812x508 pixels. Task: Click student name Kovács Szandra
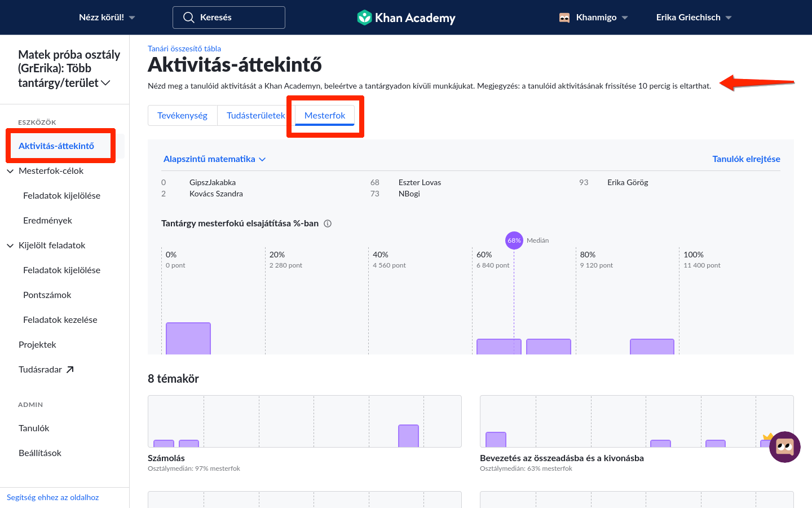[216, 194]
